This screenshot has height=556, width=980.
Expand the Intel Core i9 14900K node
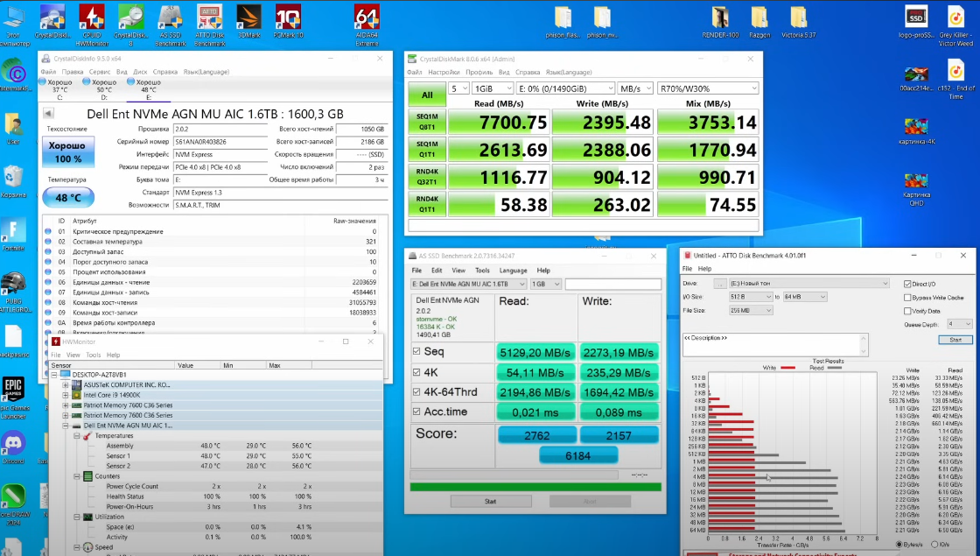[x=66, y=395]
